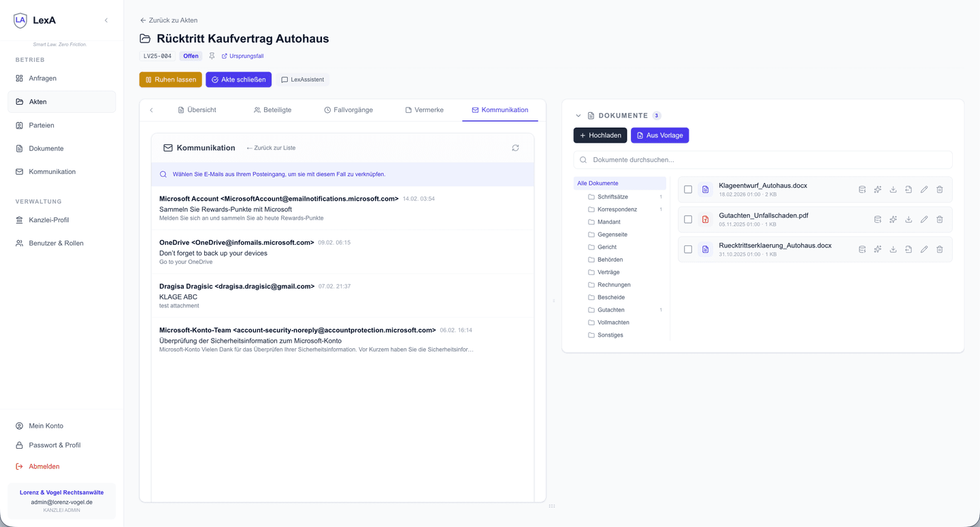Tick checkbox for Gutachten_Unfallschaden.pdf
The width and height of the screenshot is (980, 527).
(x=688, y=220)
